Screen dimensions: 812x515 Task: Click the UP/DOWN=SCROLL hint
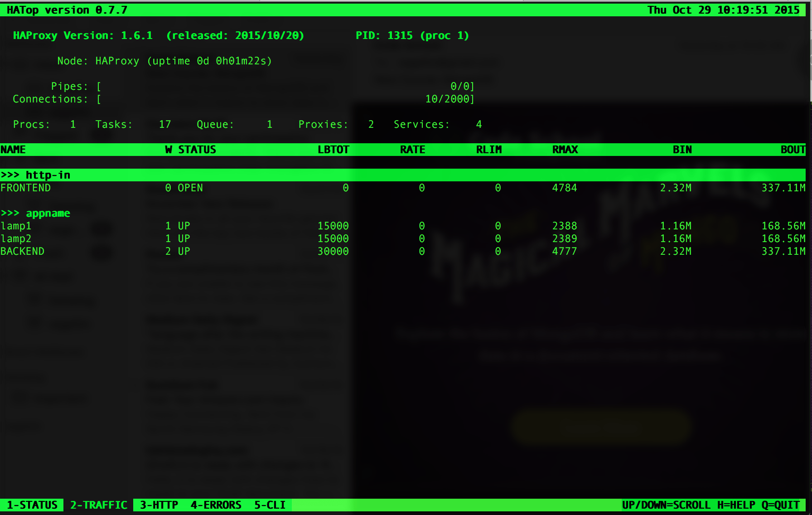click(x=665, y=505)
